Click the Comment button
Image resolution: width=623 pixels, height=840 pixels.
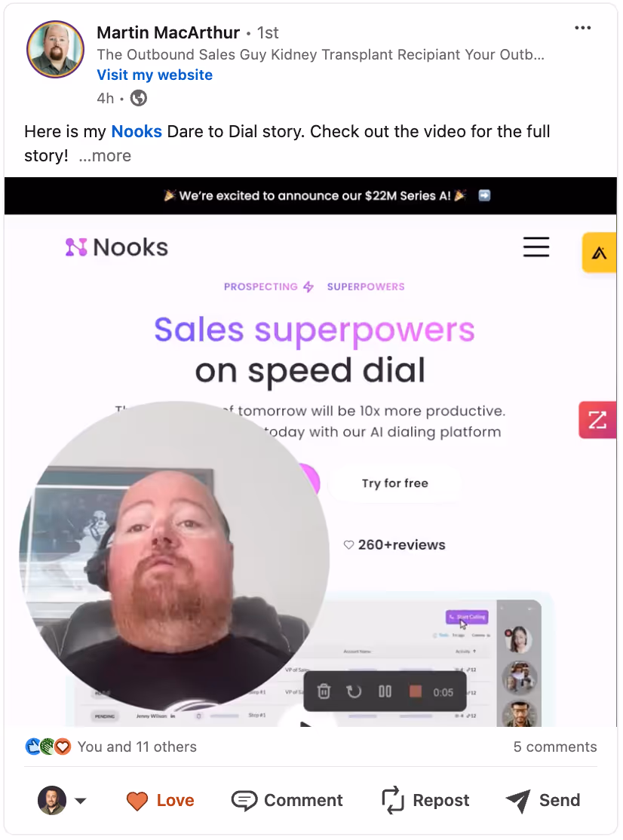coord(287,800)
